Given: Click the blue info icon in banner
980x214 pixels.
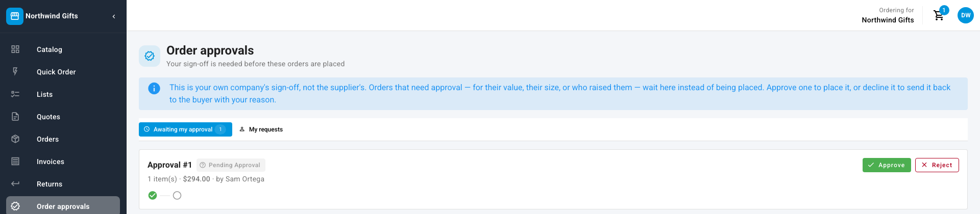Looking at the screenshot, I should tap(154, 88).
